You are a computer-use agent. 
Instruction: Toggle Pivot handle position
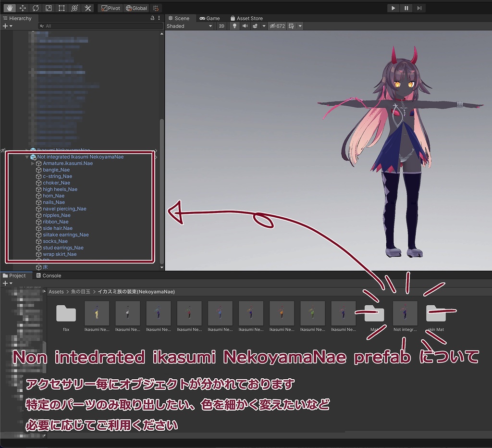[111, 8]
